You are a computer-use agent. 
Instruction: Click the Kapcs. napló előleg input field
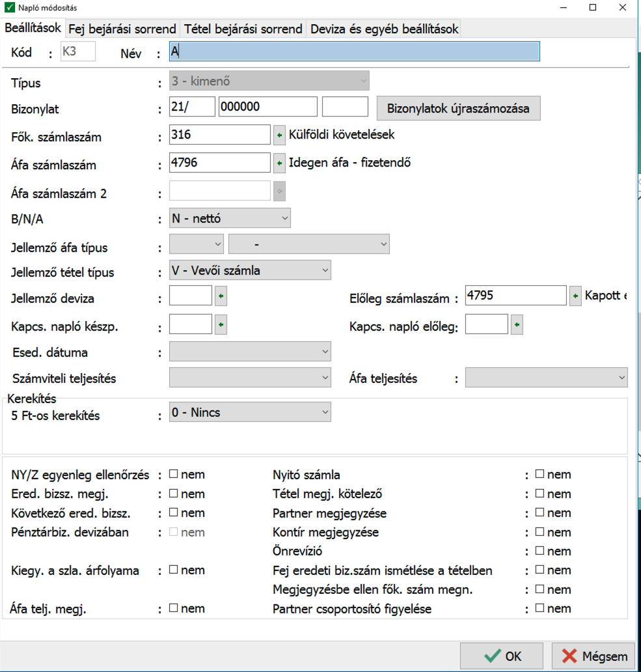tap(486, 324)
